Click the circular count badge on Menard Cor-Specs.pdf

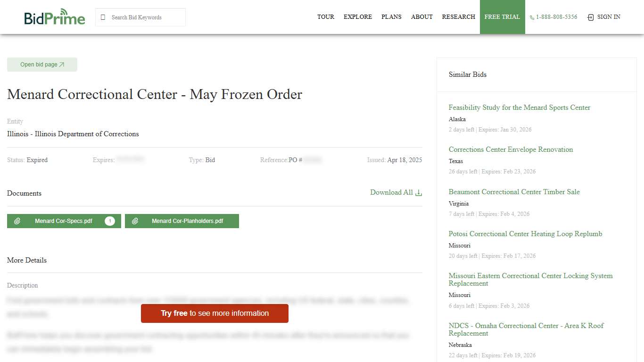(110, 221)
